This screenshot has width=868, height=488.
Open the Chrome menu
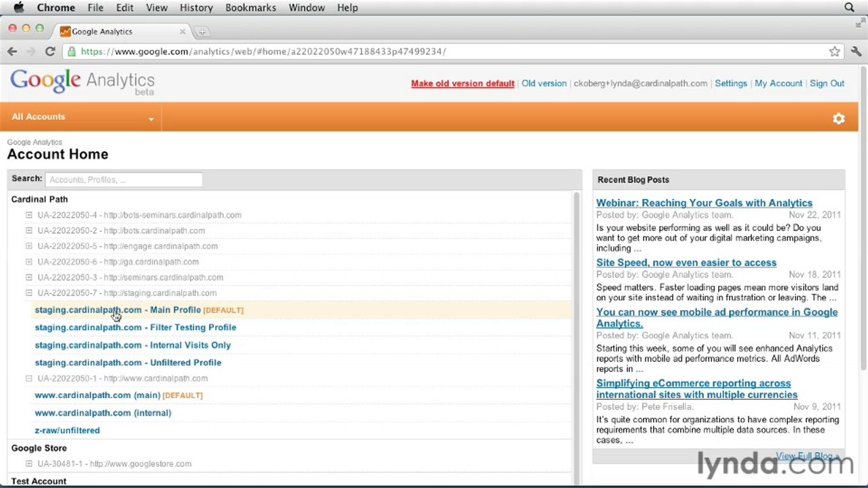point(56,7)
